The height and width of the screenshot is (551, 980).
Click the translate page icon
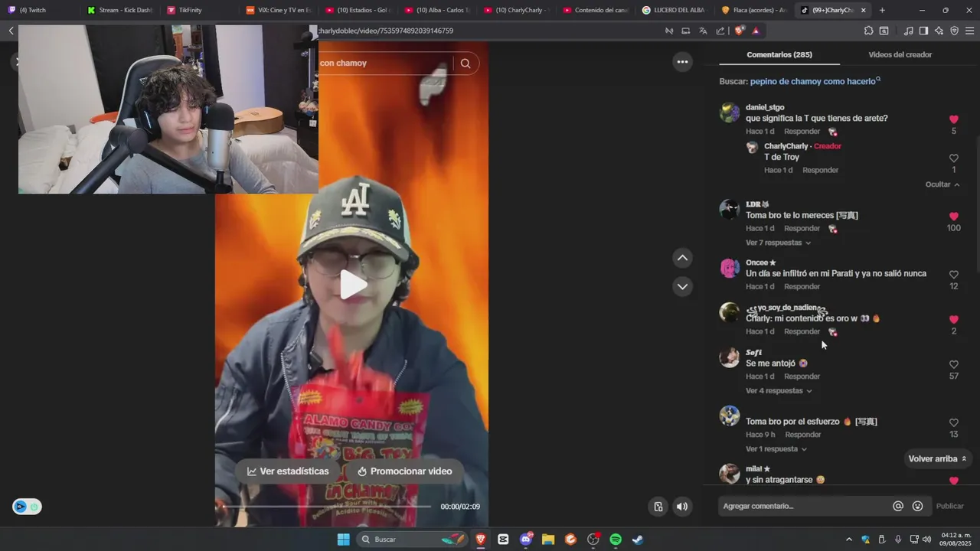click(x=703, y=31)
